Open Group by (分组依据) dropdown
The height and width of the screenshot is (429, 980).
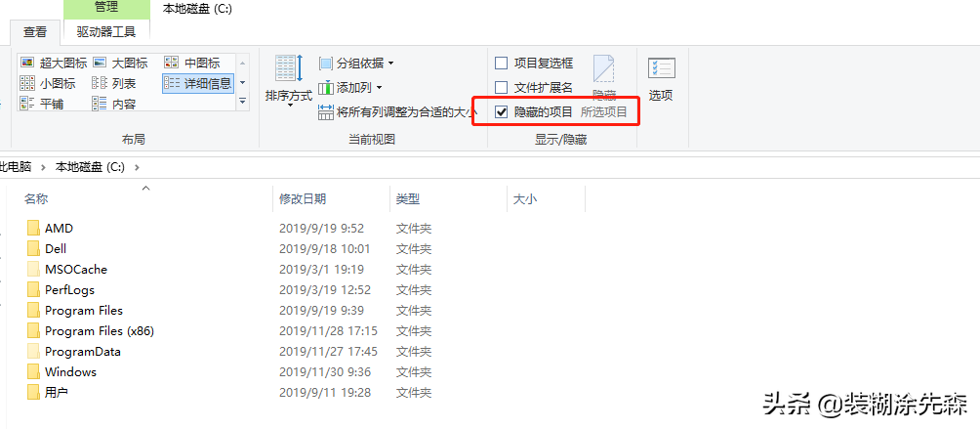[x=357, y=64]
